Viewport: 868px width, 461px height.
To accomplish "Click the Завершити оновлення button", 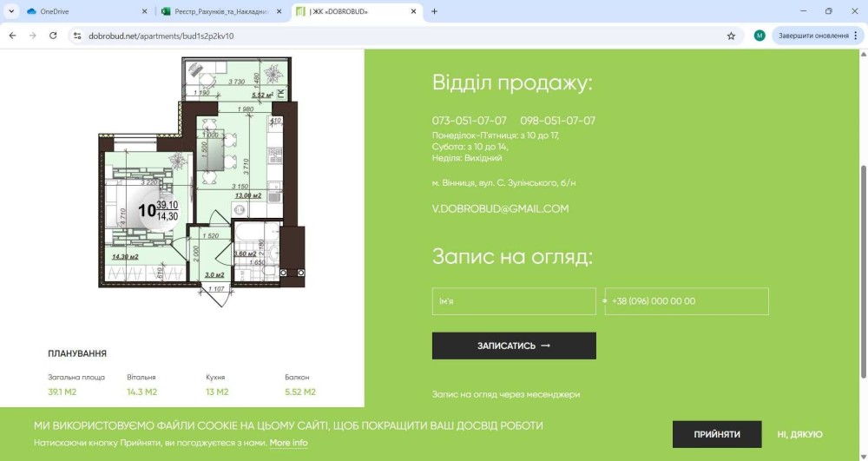I will 812,36.
